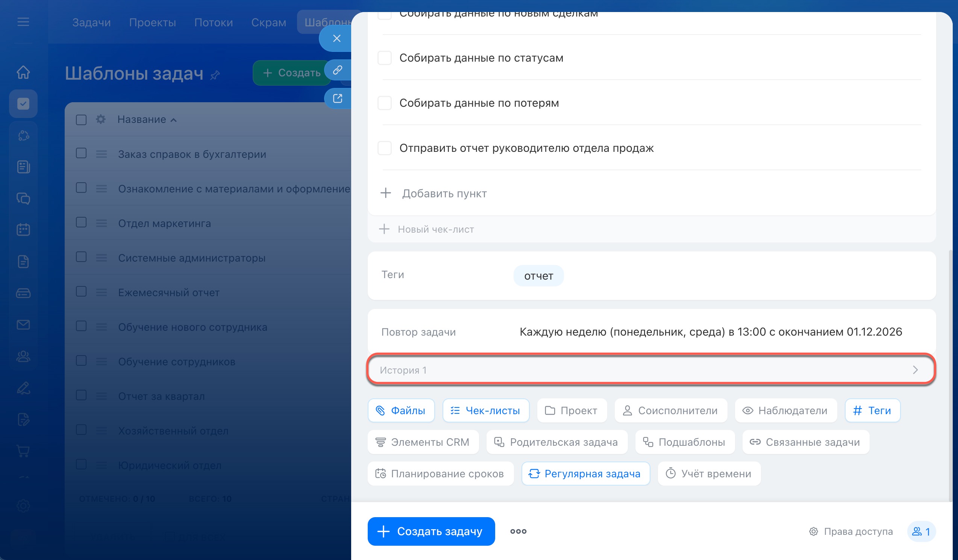Check 'Отправить отчет руководителю отдела продаж'
Viewport: 958px width, 560px height.
[x=384, y=148]
